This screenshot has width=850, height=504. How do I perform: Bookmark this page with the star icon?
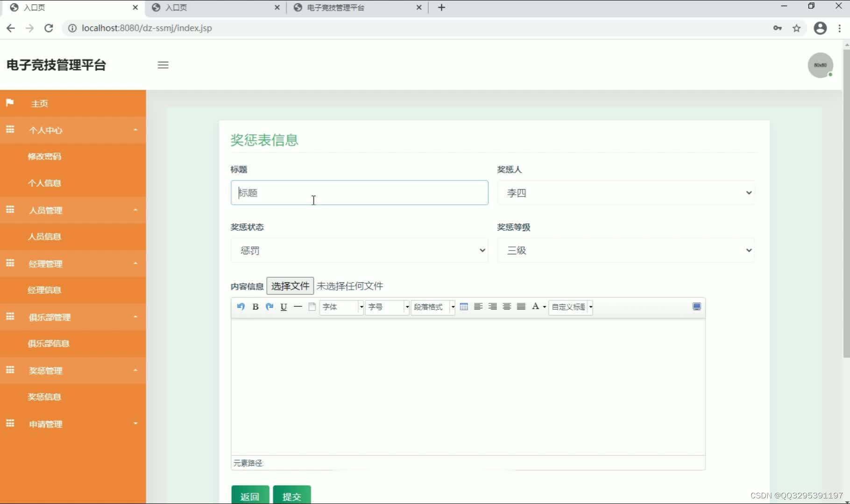tap(797, 28)
